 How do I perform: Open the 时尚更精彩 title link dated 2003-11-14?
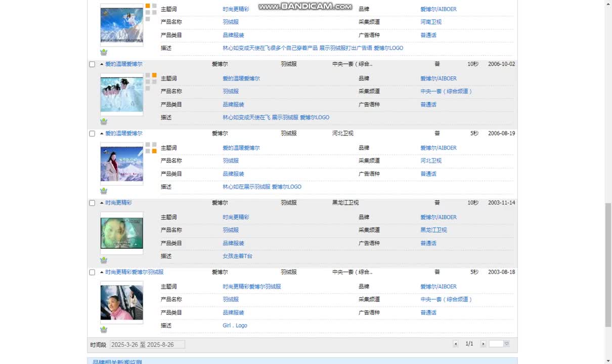[118, 203]
